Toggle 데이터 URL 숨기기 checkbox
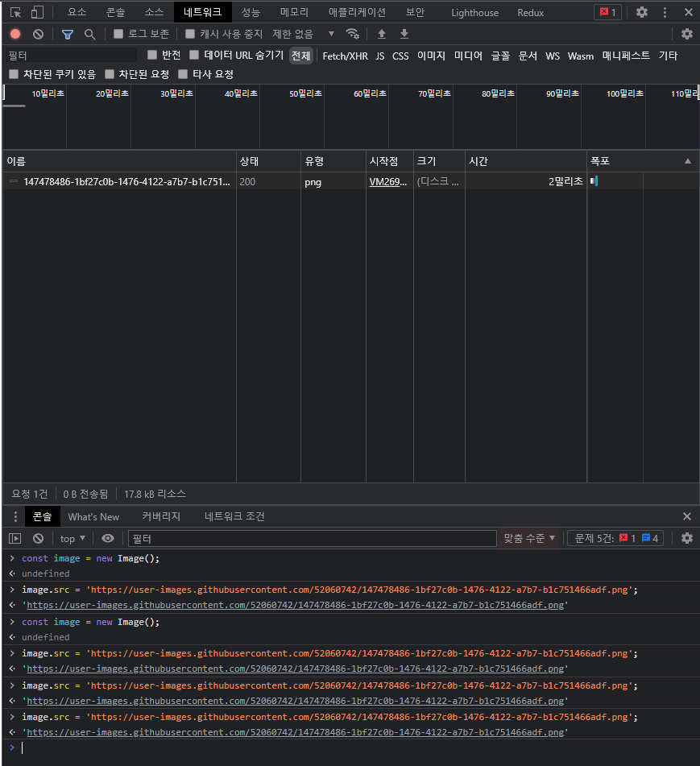 pyautogui.click(x=194, y=55)
